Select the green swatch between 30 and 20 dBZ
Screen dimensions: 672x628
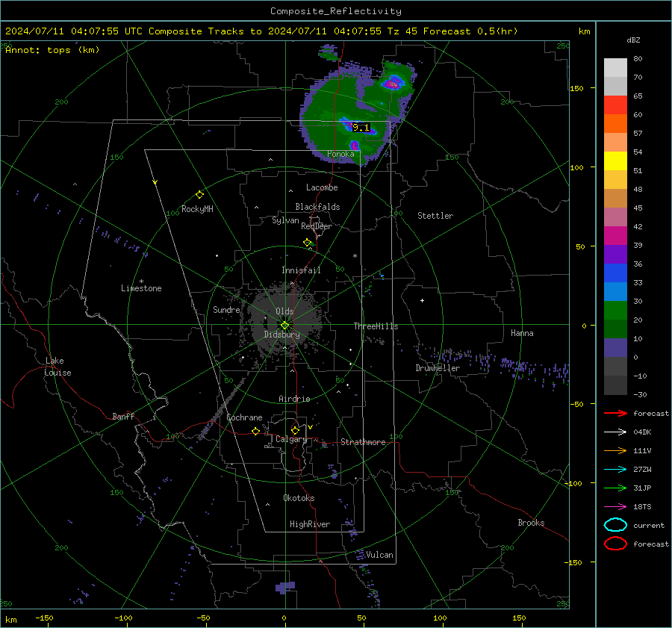pos(615,311)
